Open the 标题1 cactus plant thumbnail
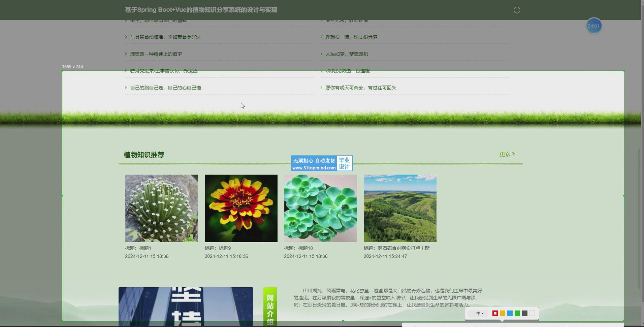644x327 pixels. (x=161, y=208)
